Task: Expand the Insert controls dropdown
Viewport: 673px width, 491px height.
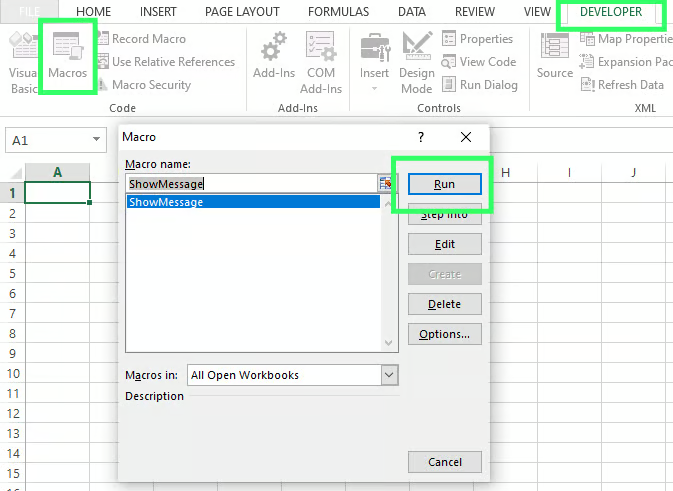Action: click(x=374, y=88)
